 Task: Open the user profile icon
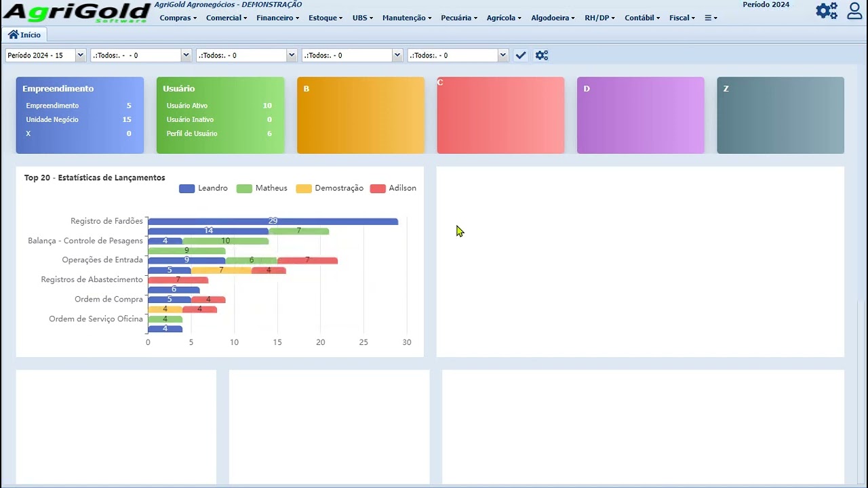(x=854, y=11)
